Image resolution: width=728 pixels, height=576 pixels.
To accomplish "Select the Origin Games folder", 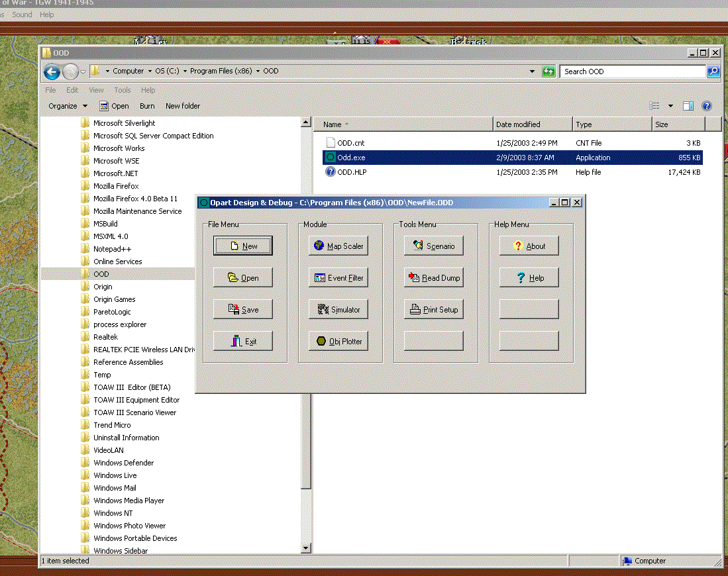I will pos(114,299).
